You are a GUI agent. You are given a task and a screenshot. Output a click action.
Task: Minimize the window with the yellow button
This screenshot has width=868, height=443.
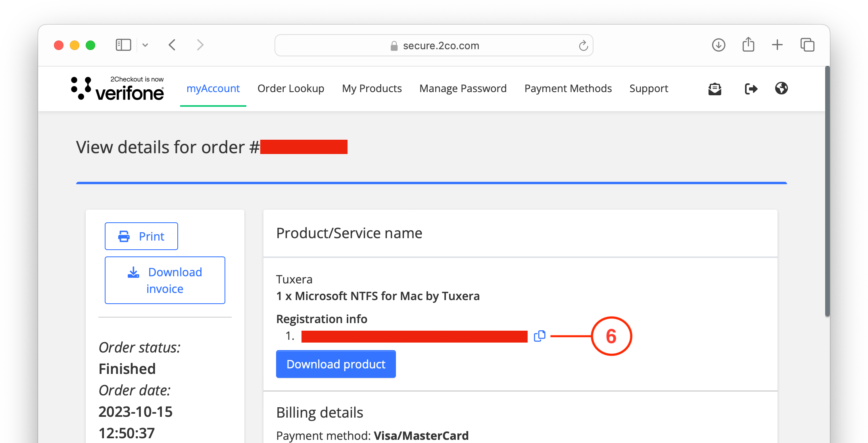pos(75,45)
